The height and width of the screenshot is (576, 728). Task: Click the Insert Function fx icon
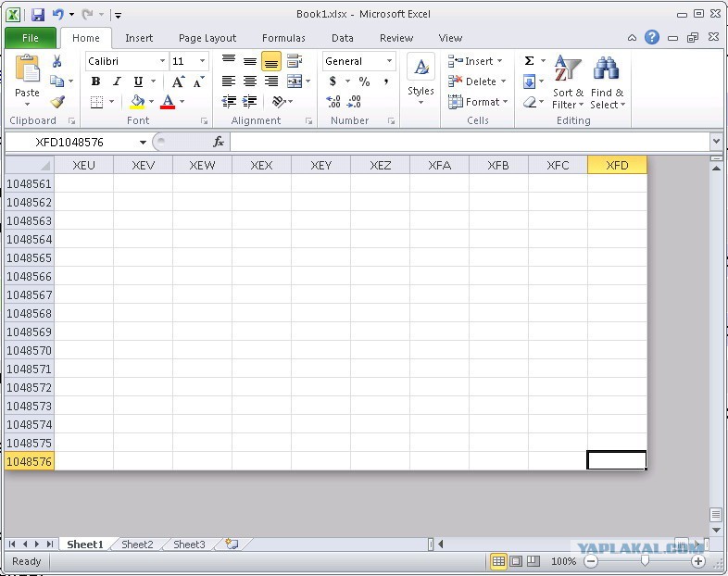pos(219,142)
